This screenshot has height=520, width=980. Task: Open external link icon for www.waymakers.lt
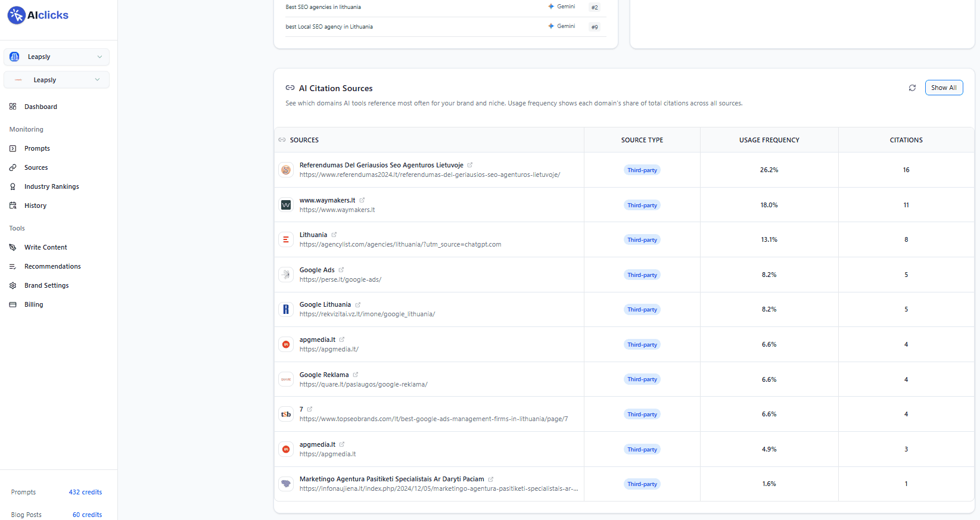(x=362, y=200)
